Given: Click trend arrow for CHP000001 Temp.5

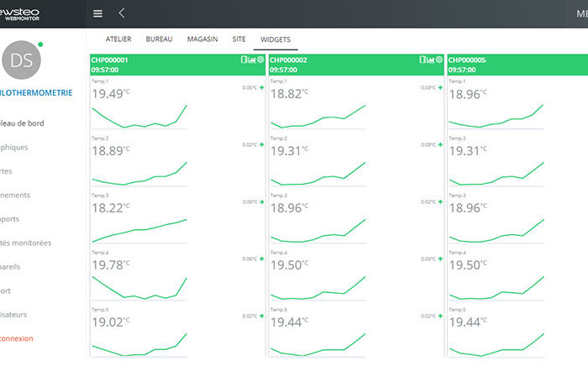Looking at the screenshot, I should pyautogui.click(x=262, y=316).
